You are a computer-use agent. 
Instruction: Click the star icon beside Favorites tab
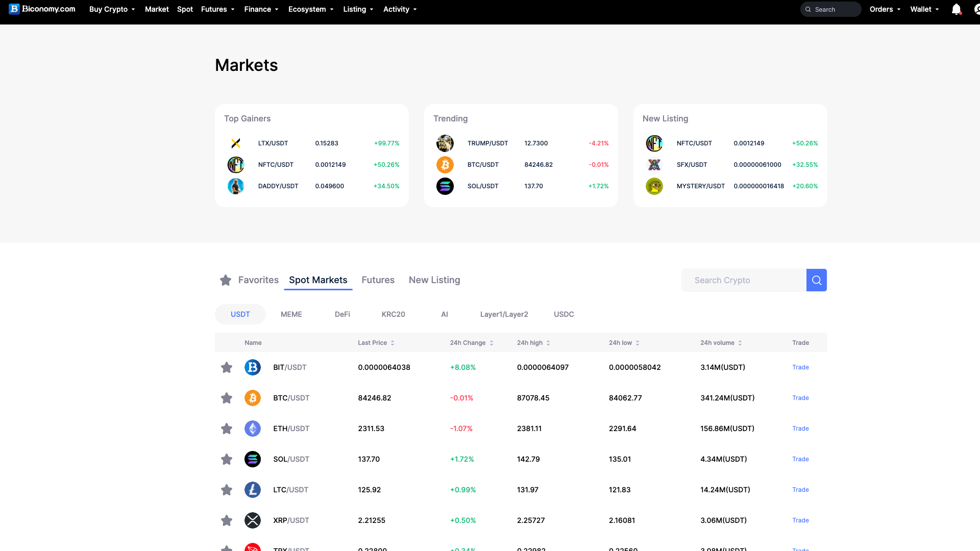point(226,280)
